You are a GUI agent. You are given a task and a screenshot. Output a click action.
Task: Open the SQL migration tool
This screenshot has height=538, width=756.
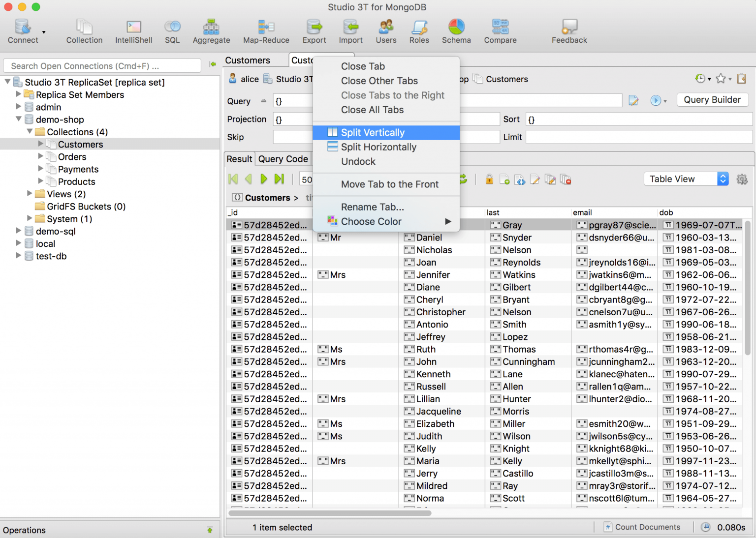pyautogui.click(x=172, y=30)
